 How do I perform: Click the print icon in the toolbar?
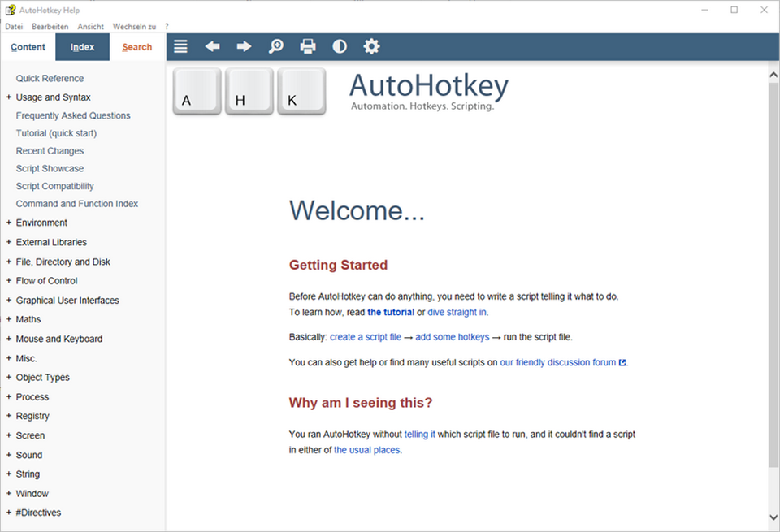coord(307,46)
